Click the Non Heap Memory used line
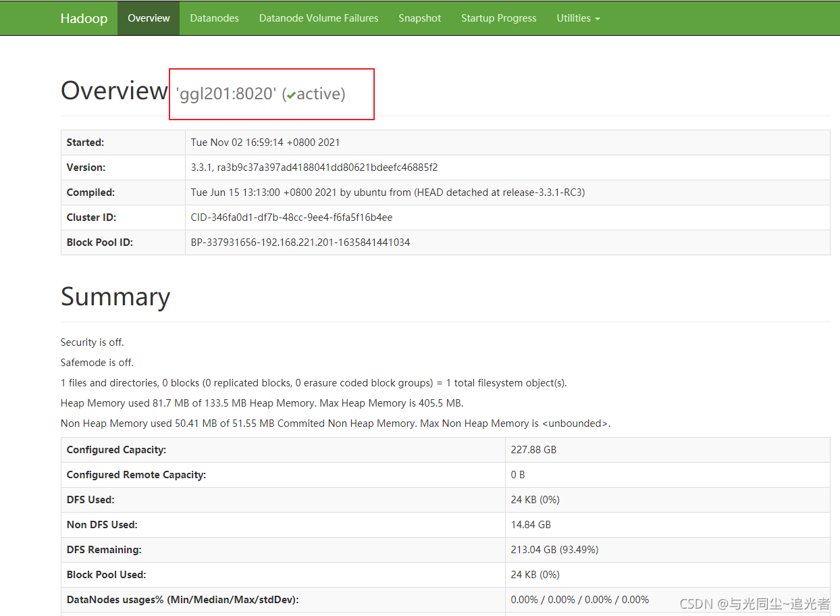The width and height of the screenshot is (840, 616). [x=336, y=423]
